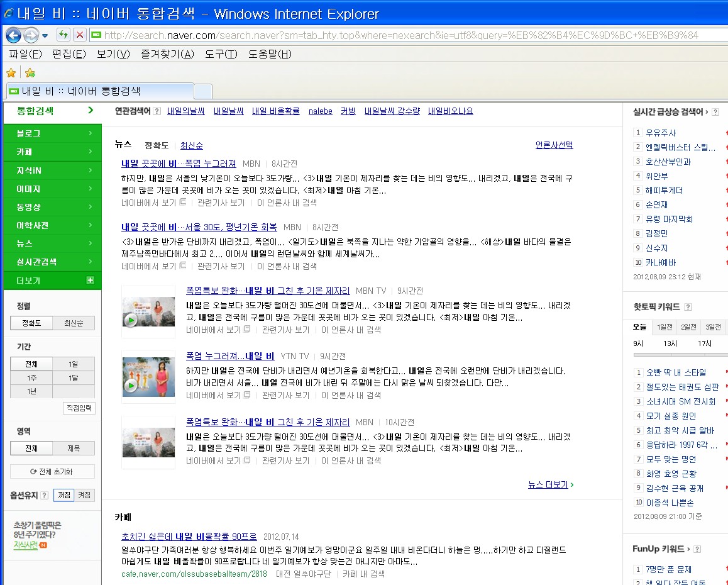Click the 전체 초기화 reset button
Image resolution: width=728 pixels, height=585 pixels.
[52, 472]
